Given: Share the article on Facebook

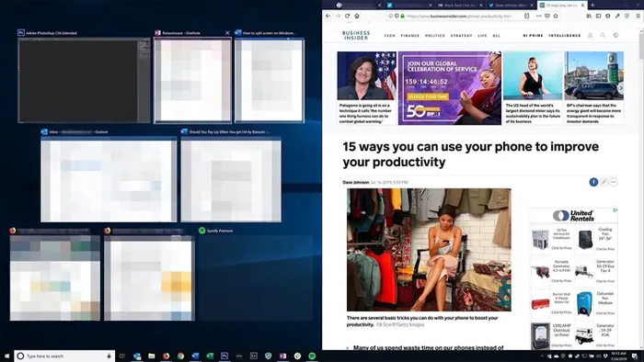Looking at the screenshot, I should [x=593, y=182].
